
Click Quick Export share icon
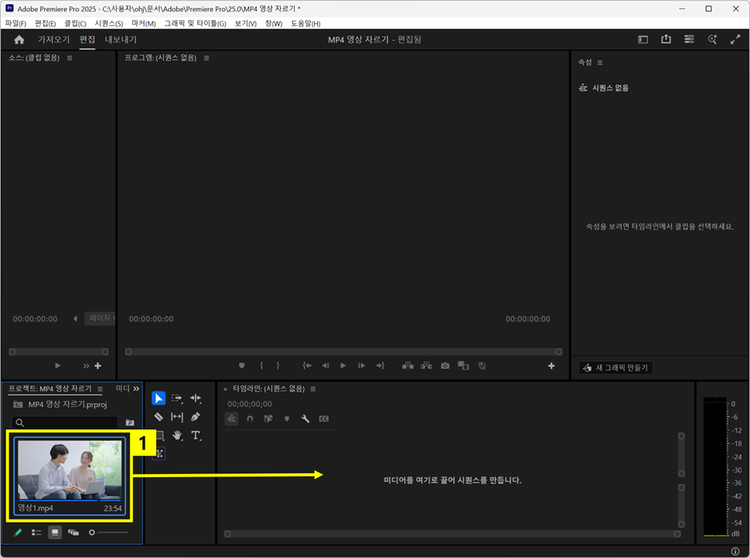pos(666,39)
